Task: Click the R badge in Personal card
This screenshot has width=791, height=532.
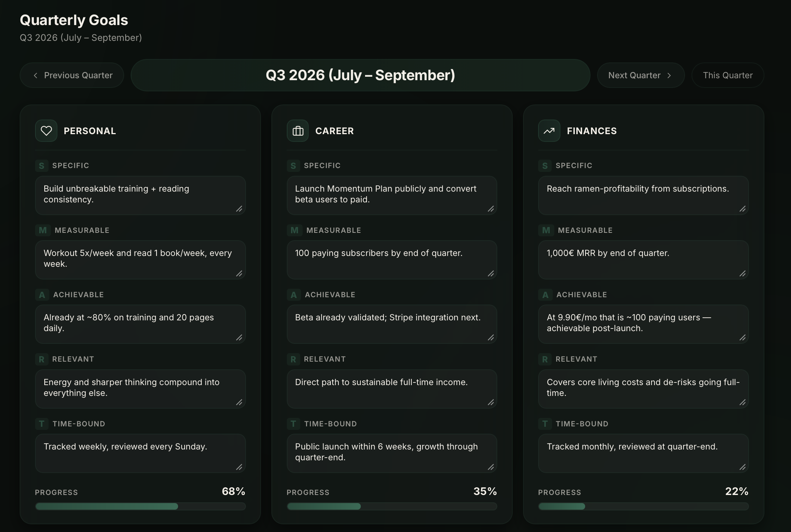Action: pyautogui.click(x=42, y=359)
